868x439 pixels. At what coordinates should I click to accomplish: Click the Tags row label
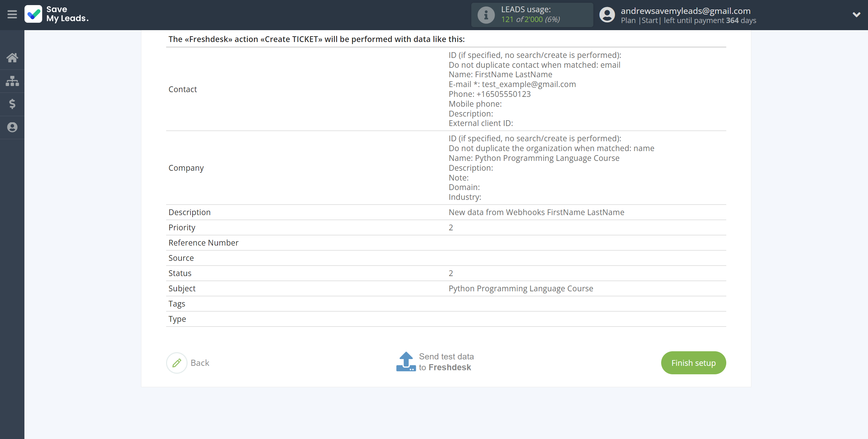coord(177,304)
